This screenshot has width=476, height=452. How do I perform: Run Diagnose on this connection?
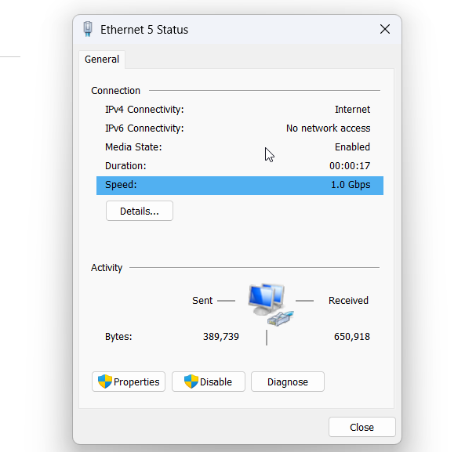coord(288,381)
